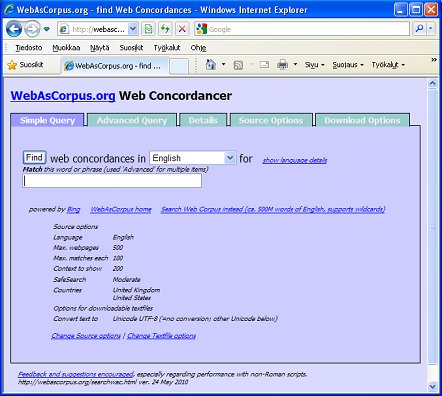Click the green Refresh arrows icon
The image size is (442, 396).
tap(165, 29)
